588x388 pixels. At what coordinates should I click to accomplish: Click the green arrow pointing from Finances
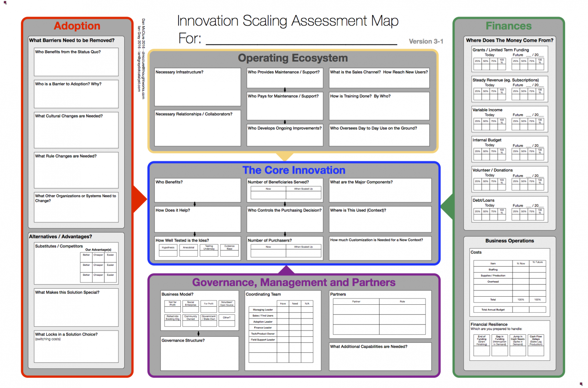(447, 207)
